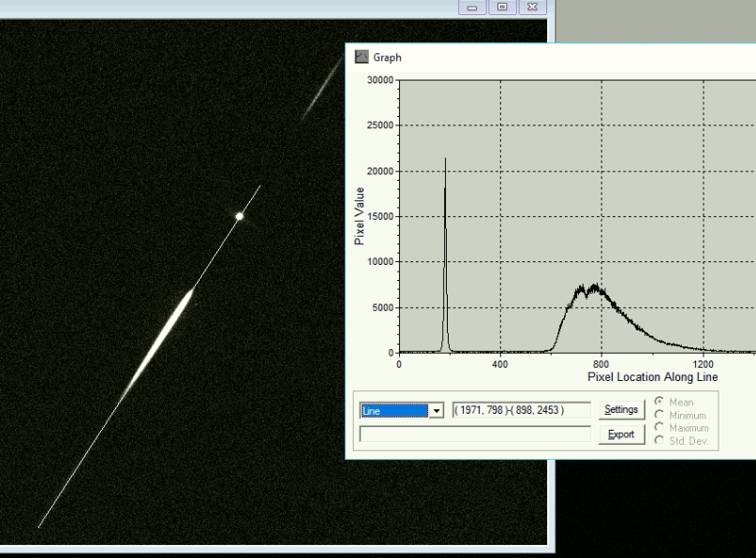
Task: Close the image window
Action: tap(532, 7)
